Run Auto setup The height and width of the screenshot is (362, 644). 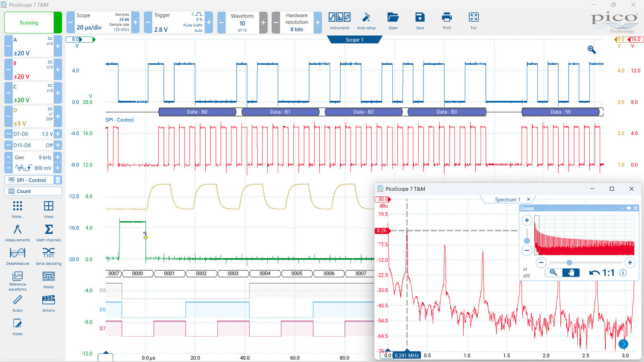[x=366, y=21]
